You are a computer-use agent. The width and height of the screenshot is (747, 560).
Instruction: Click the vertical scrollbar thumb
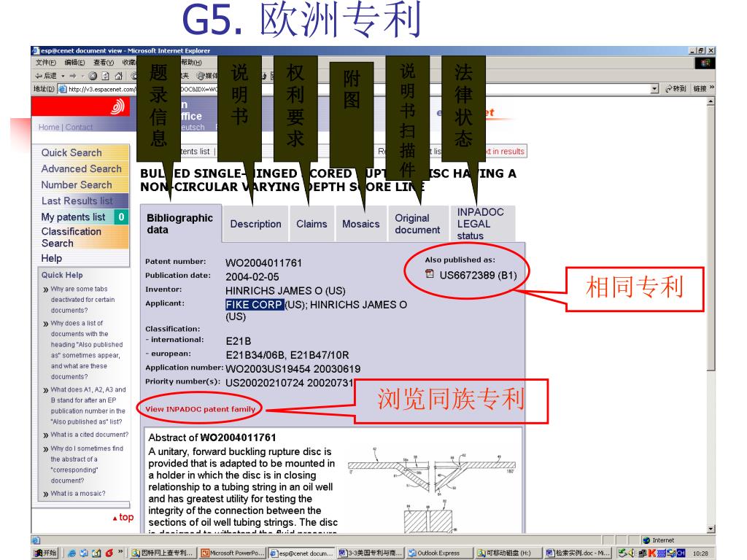pos(711,238)
